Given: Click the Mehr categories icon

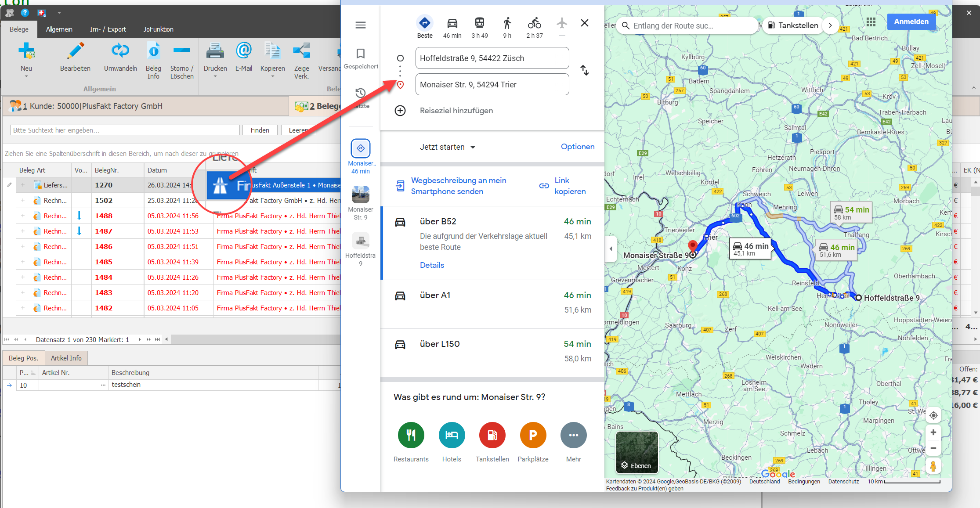Looking at the screenshot, I should click(574, 435).
